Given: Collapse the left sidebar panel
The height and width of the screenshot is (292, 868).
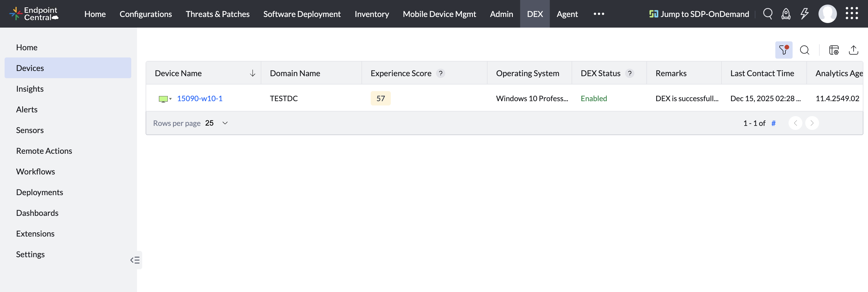Looking at the screenshot, I should [x=135, y=260].
